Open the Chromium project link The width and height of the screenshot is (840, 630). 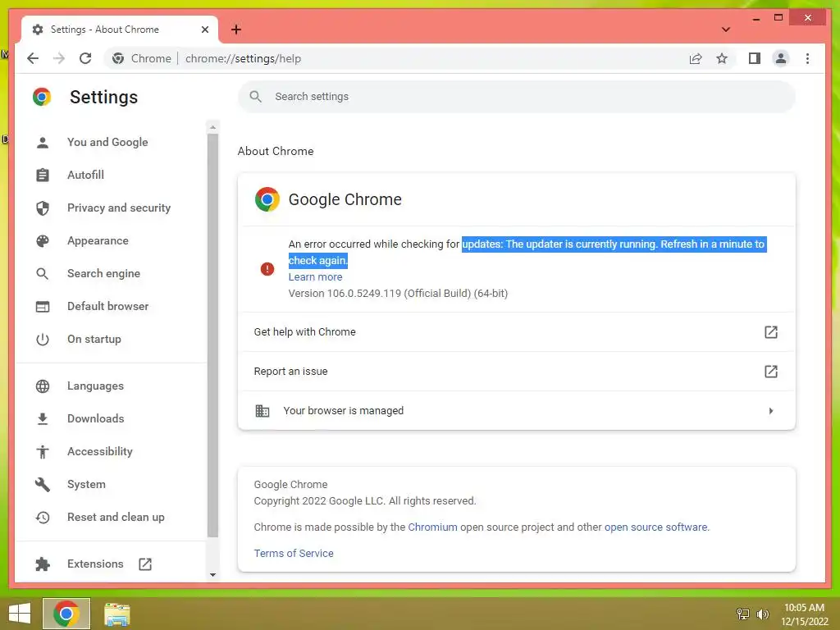click(x=432, y=527)
